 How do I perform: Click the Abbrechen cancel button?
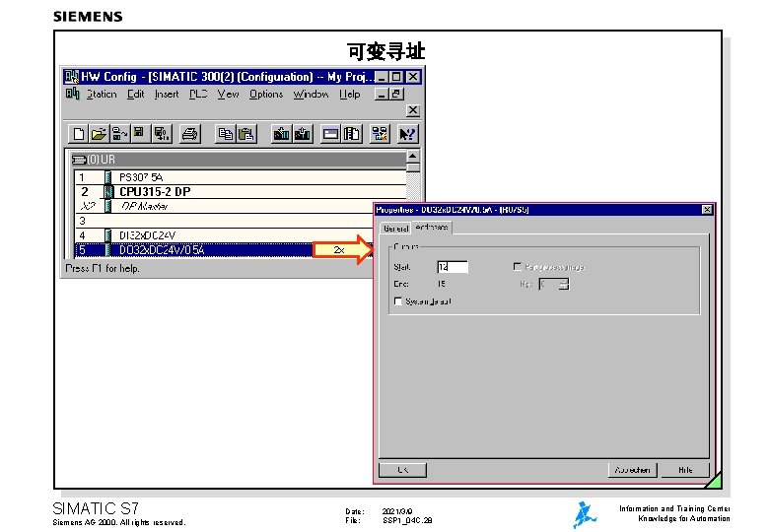(633, 470)
